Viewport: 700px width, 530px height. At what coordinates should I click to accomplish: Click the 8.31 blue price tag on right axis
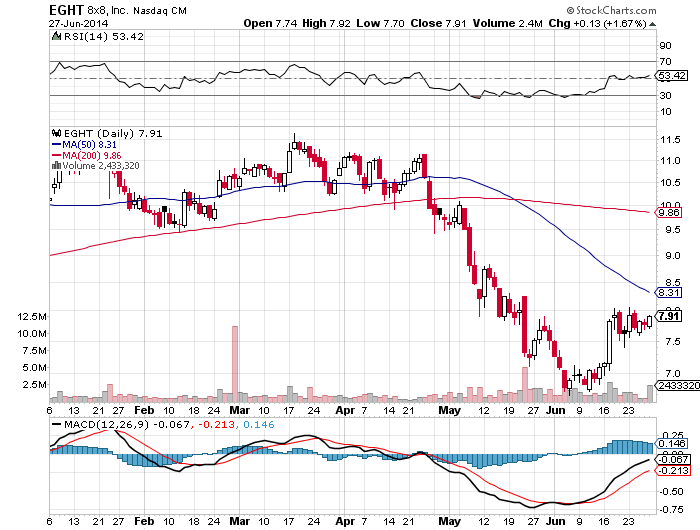pyautogui.click(x=668, y=293)
